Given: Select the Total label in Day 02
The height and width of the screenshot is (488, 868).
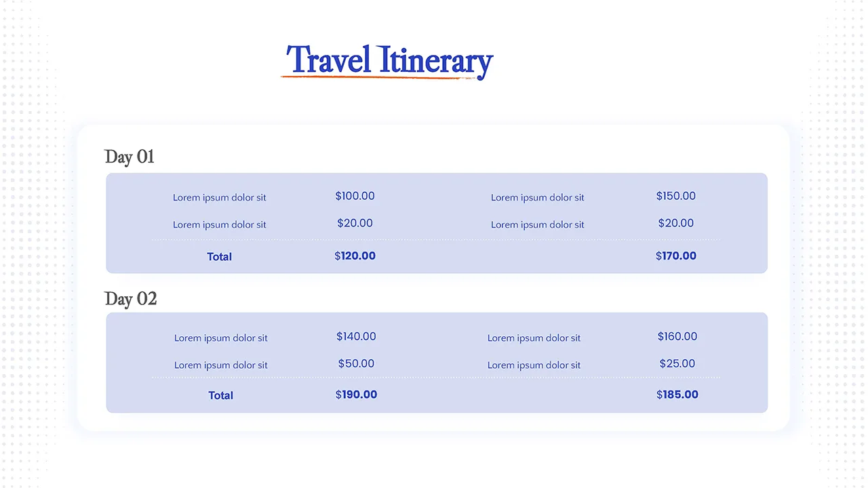Looking at the screenshot, I should [x=220, y=396].
